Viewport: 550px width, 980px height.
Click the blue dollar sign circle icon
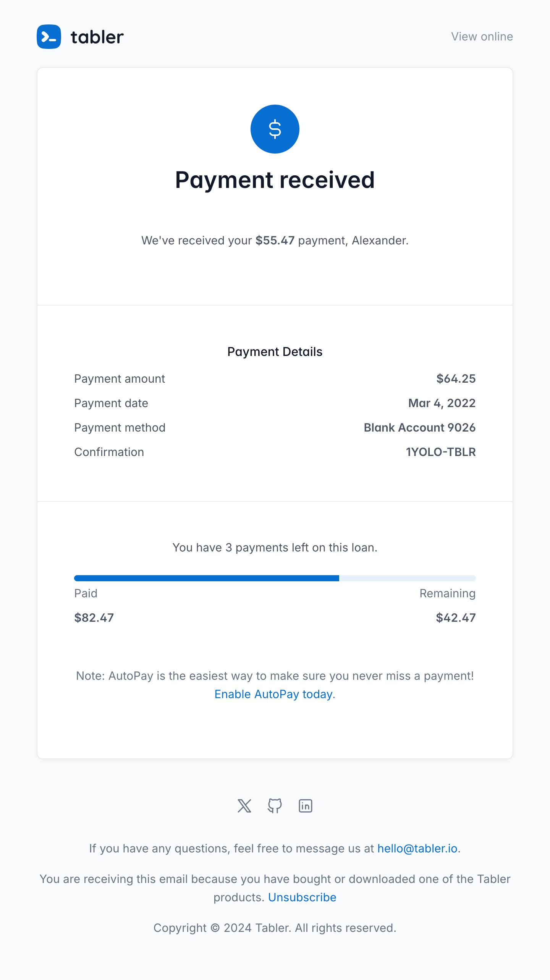point(275,129)
